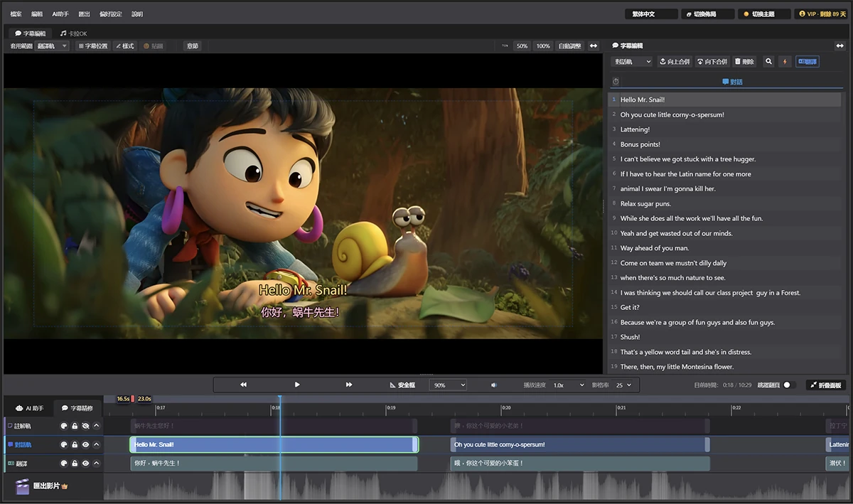853x504 pixels.
Task: Merge downward with 向下合併
Action: [x=712, y=62]
